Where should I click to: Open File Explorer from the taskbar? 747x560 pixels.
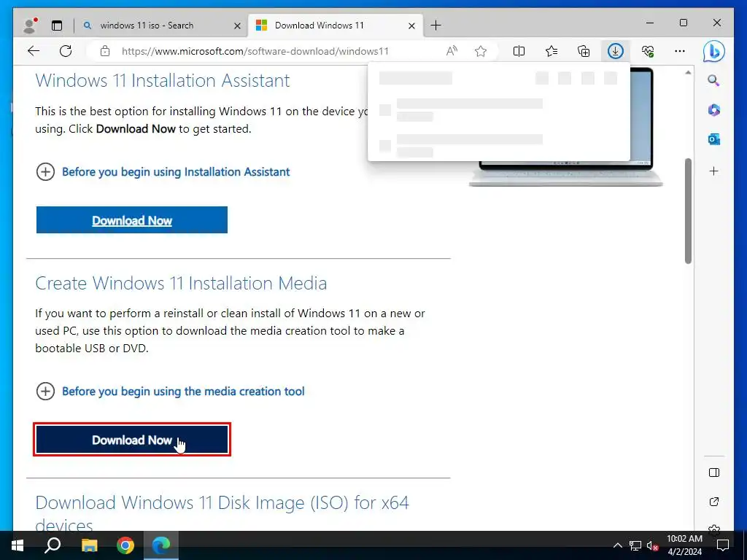coord(89,545)
